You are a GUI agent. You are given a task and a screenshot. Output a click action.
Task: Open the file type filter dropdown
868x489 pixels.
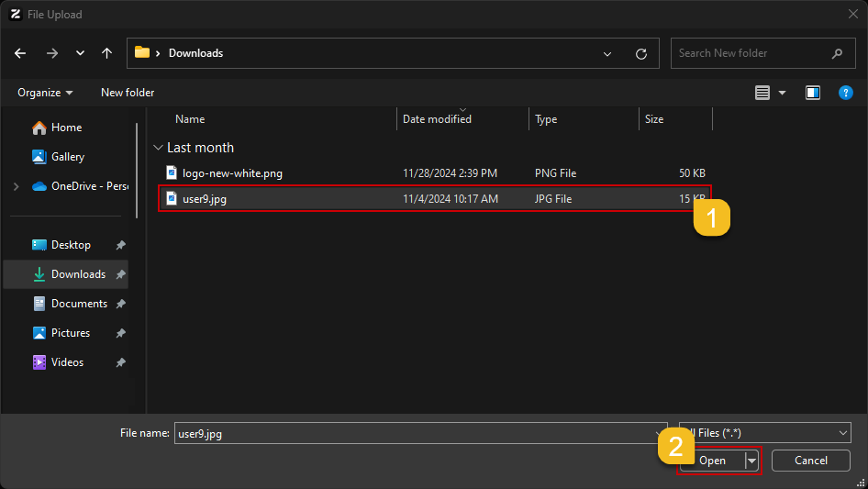[764, 433]
